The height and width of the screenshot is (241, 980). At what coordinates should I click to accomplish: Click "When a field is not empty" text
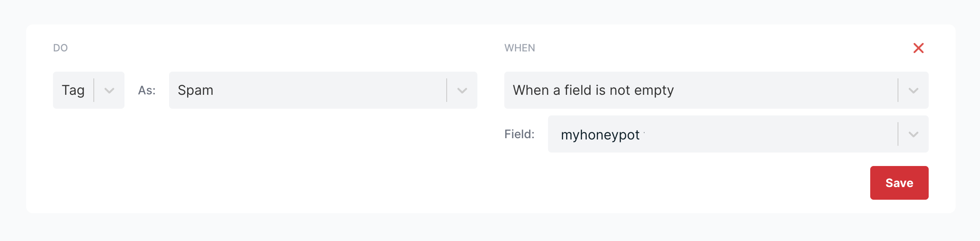click(593, 90)
